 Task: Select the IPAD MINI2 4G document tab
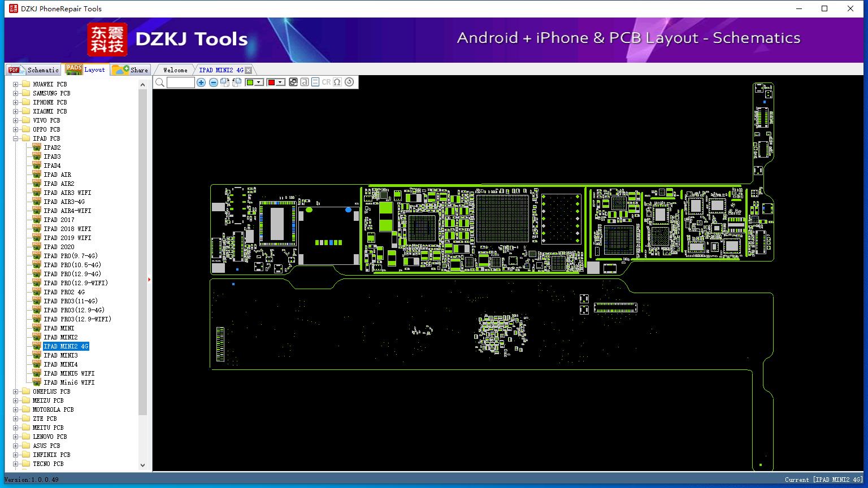221,70
